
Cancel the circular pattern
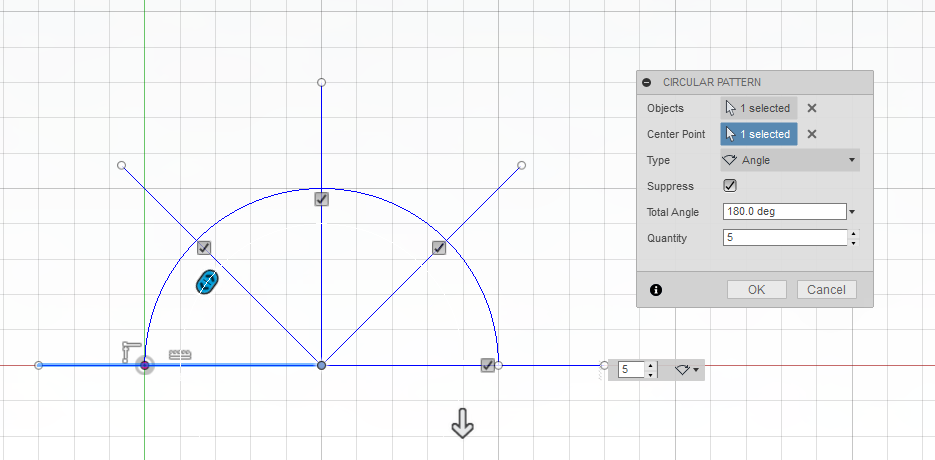point(826,289)
